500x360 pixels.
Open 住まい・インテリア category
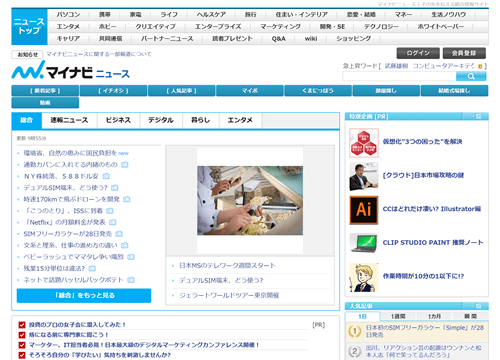[x=301, y=15]
